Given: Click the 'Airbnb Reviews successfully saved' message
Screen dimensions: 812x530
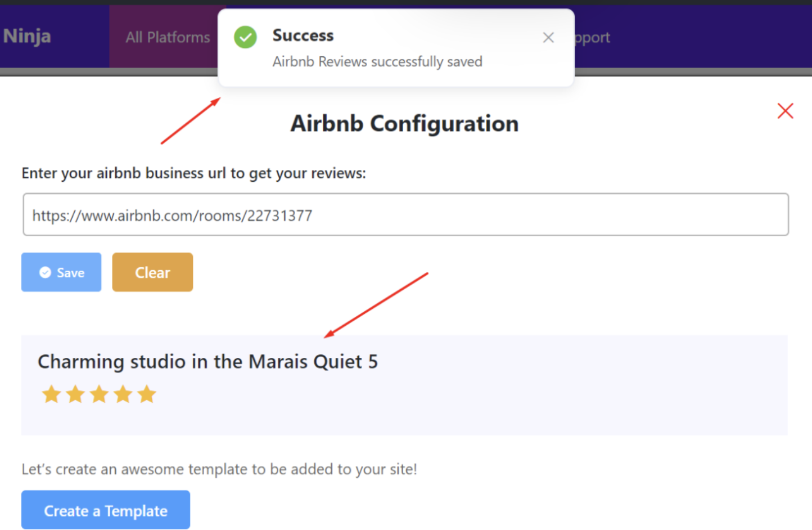Looking at the screenshot, I should (x=377, y=61).
